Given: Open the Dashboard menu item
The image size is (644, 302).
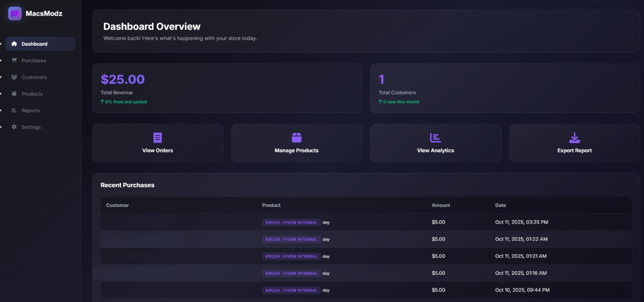Looking at the screenshot, I should point(41,44).
